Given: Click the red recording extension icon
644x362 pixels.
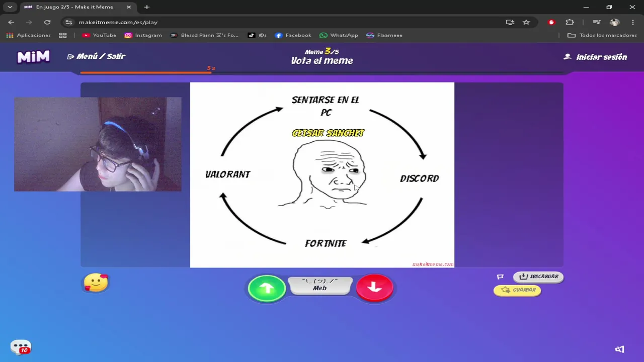Looking at the screenshot, I should pos(551,22).
